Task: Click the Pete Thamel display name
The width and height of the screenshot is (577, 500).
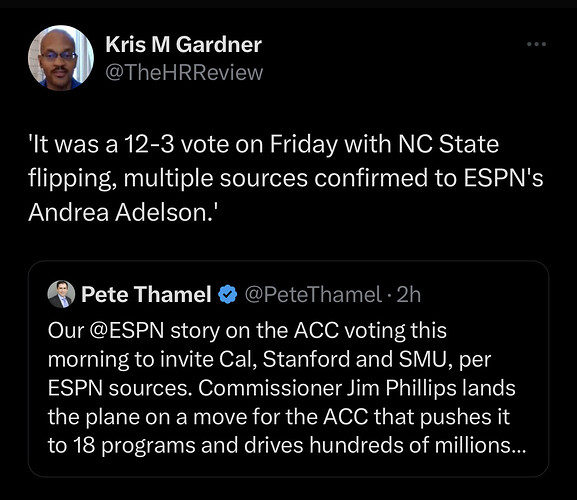Action: tap(146, 294)
